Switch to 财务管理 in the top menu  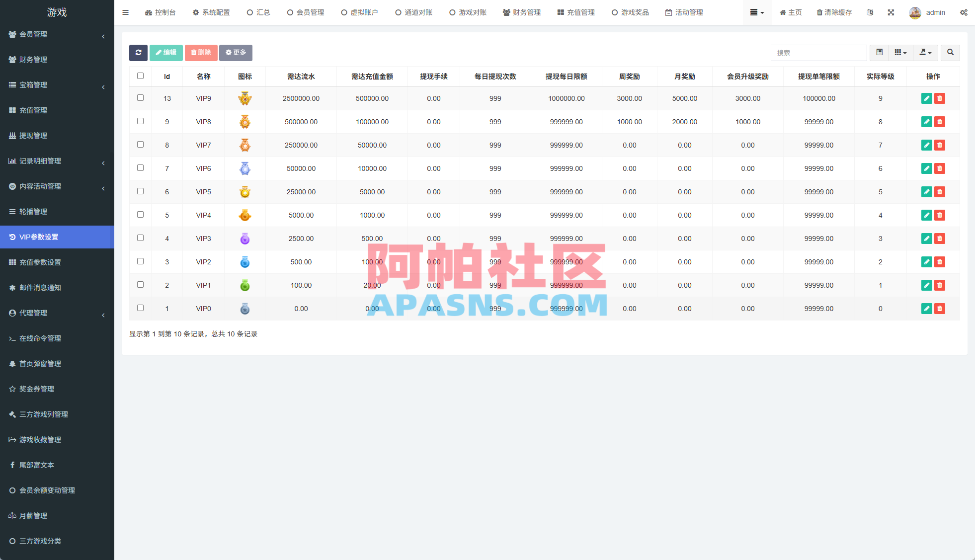[521, 12]
